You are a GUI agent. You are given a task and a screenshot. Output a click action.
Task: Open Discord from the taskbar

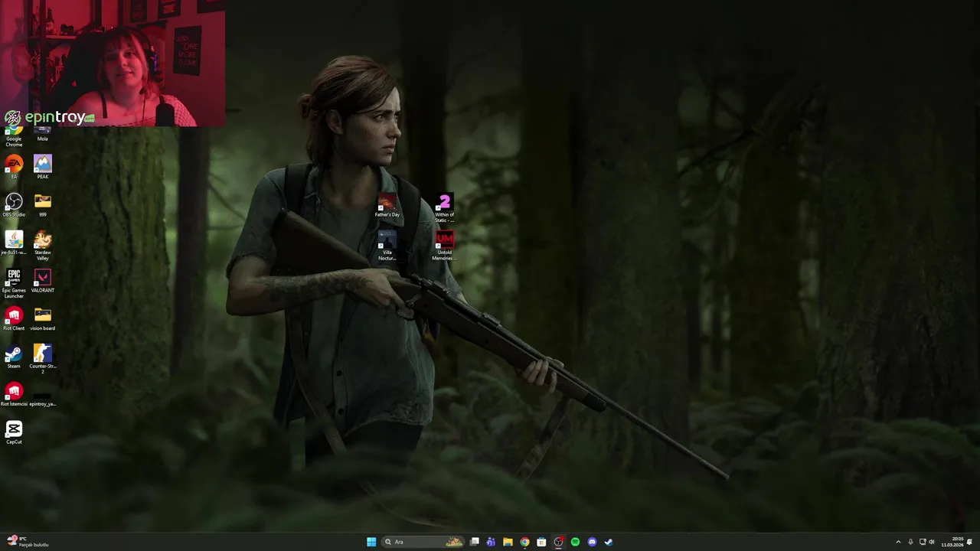[592, 542]
